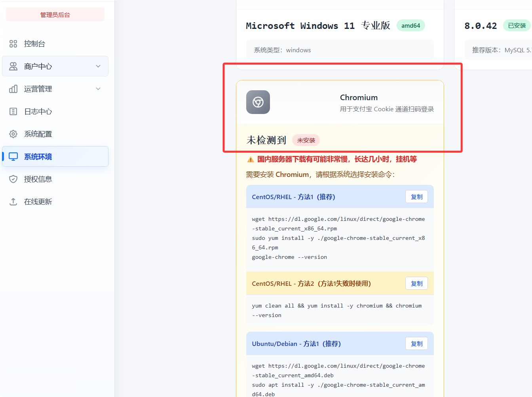Click the 管理员后台 button
This screenshot has height=397, width=532.
point(55,14)
